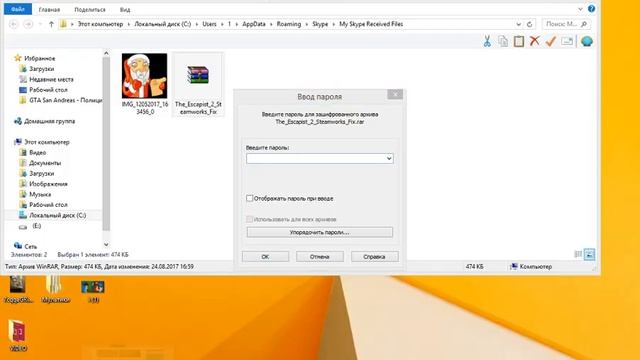
Task: Click the Cut scissors toolbar icon
Action: [x=487, y=41]
